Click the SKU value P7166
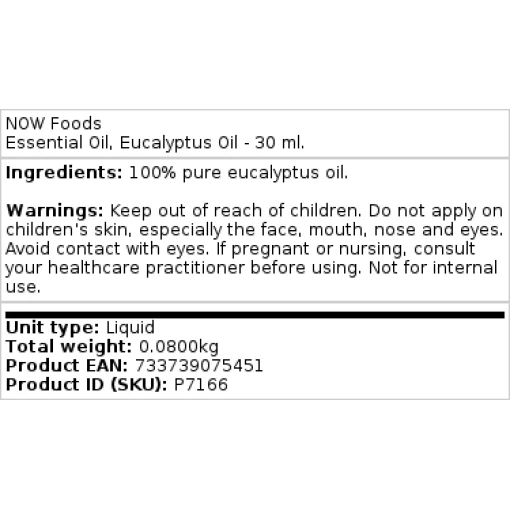 pyautogui.click(x=201, y=385)
